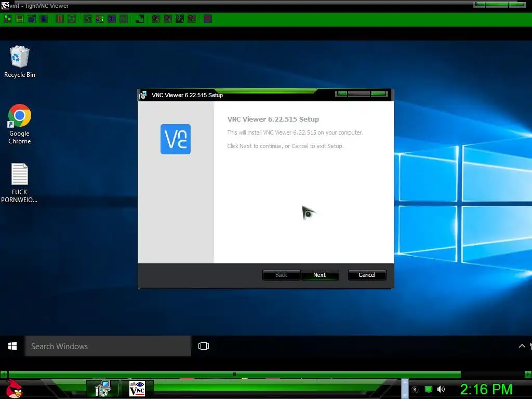Show Connection info via toolbar icon
This screenshot has height=399, width=532.
point(44,19)
